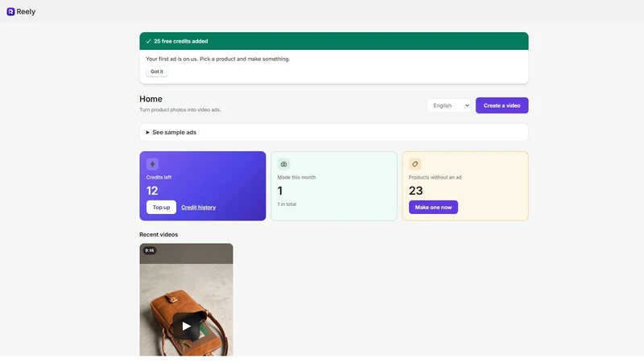
Task: Open the English language dropdown
Action: pyautogui.click(x=449, y=105)
